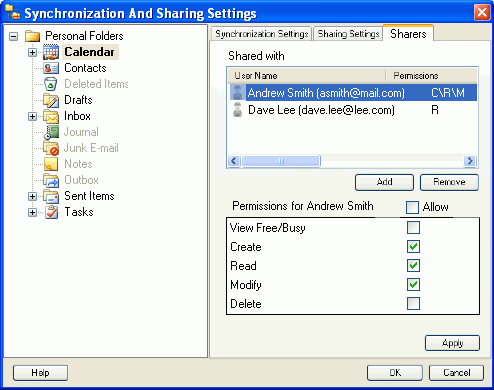Click Dave Lee's user avatar icon

237,110
